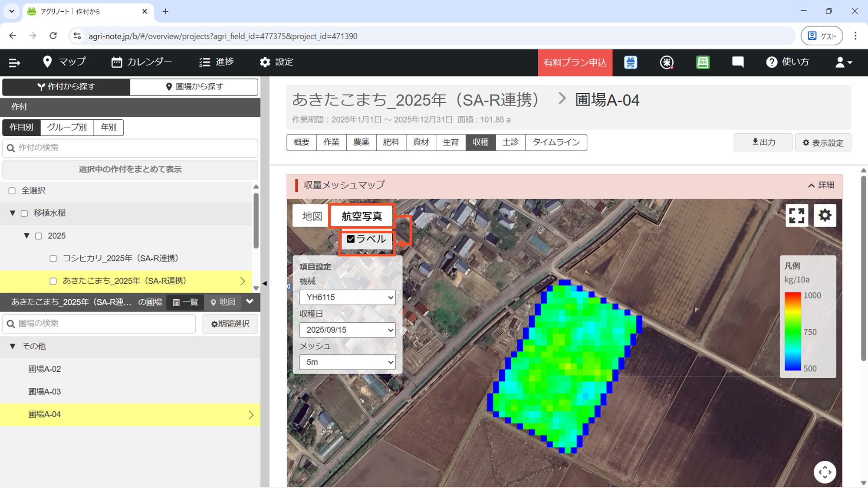Switch map to 航空写真 view
The width and height of the screenshot is (868, 488).
362,216
